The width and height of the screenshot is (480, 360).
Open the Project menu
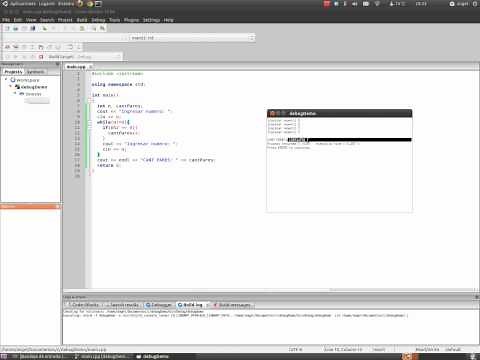[x=65, y=20]
